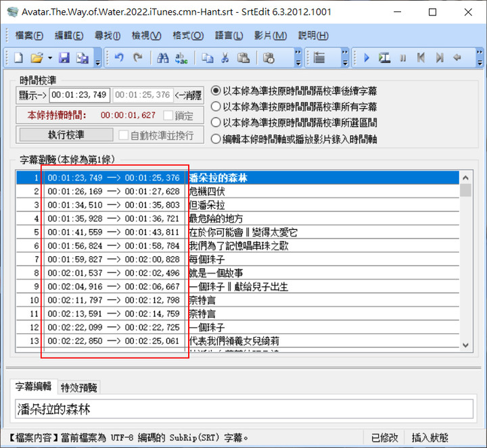The width and height of the screenshot is (487, 448).
Task: Click duration value 00:00:01,627
Action: point(128,116)
